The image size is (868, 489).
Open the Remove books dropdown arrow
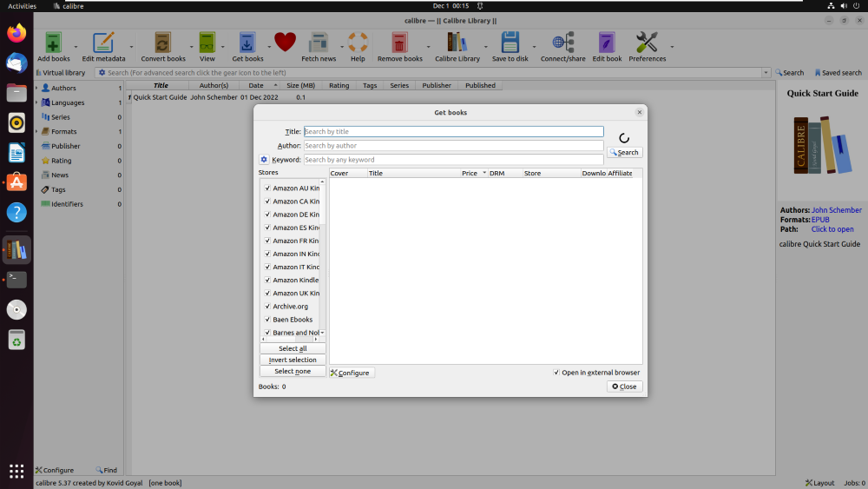(x=428, y=47)
